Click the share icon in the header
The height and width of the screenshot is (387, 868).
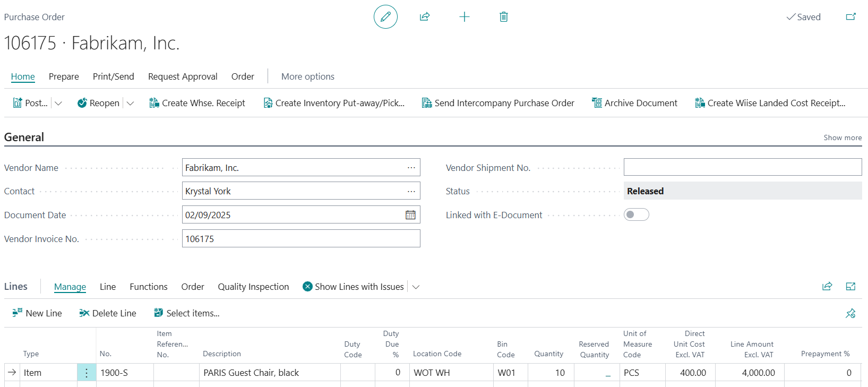(425, 17)
